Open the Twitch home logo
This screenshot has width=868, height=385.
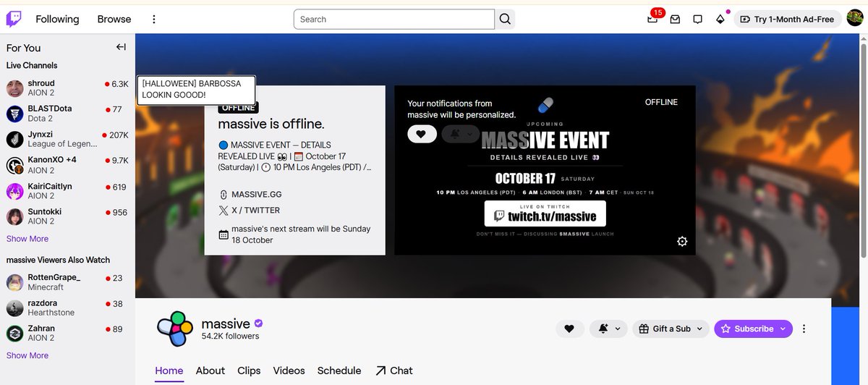pos(14,19)
